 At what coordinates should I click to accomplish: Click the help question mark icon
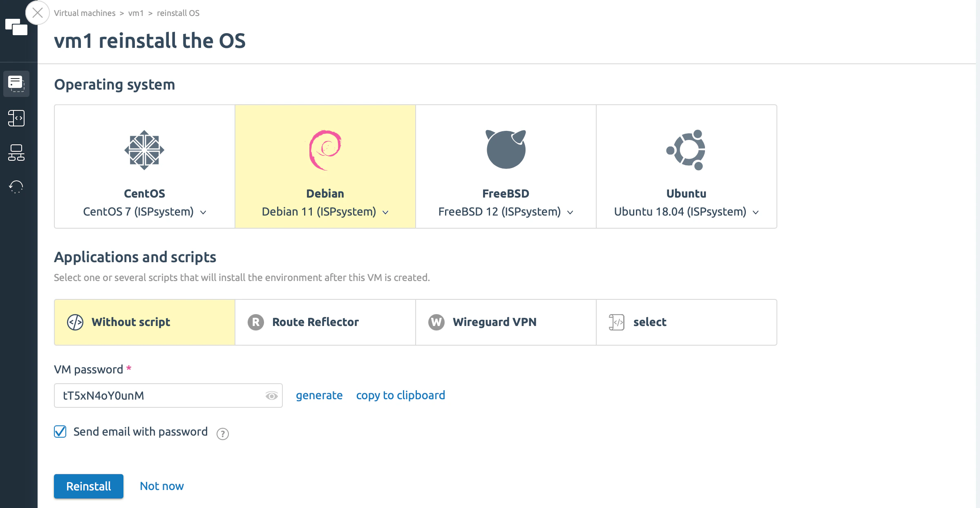point(222,434)
